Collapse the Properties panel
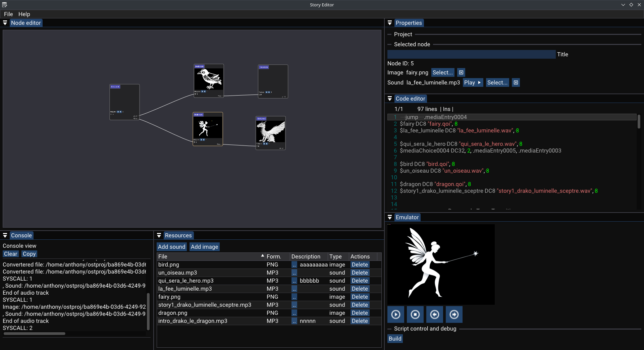The image size is (644, 350). pos(390,23)
